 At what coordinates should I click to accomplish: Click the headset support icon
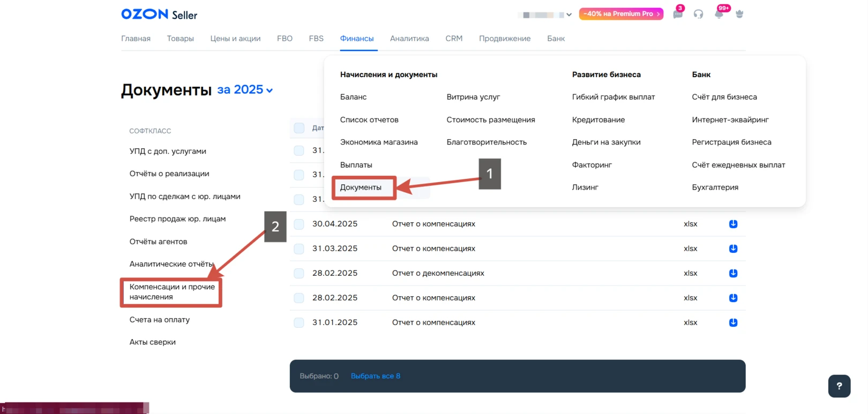(698, 14)
